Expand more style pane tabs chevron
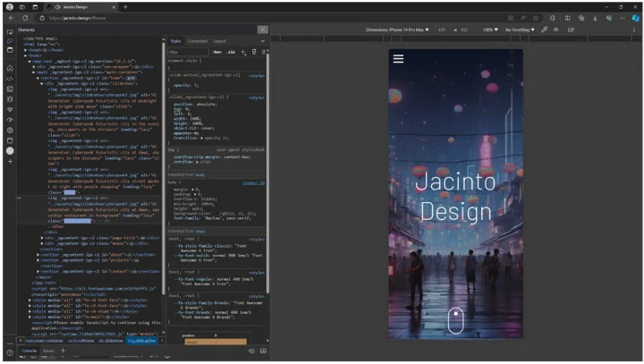The width and height of the screenshot is (644, 364). (x=263, y=41)
